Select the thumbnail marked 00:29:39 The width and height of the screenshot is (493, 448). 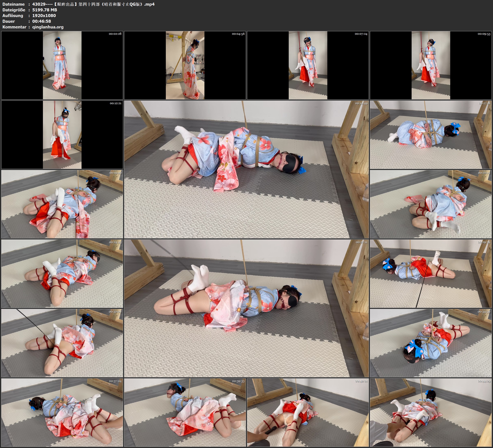tap(431, 273)
